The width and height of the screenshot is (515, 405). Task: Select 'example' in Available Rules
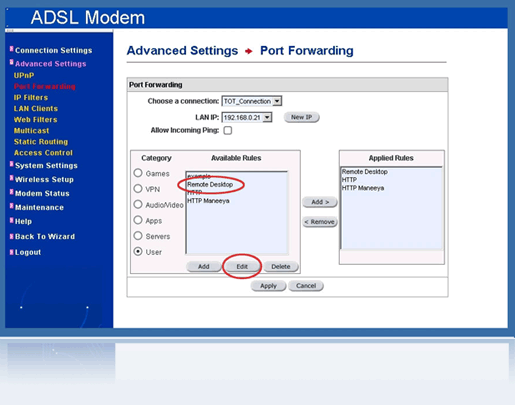pyautogui.click(x=199, y=176)
